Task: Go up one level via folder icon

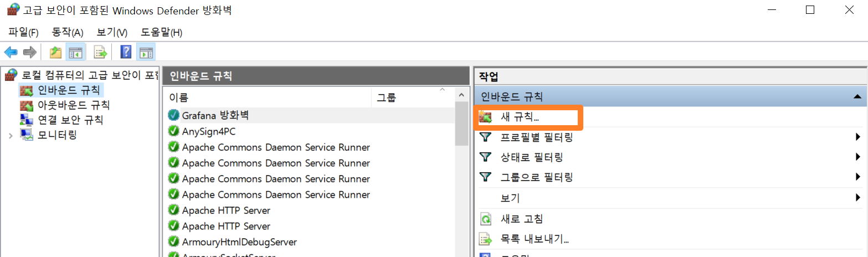Action: tap(55, 53)
